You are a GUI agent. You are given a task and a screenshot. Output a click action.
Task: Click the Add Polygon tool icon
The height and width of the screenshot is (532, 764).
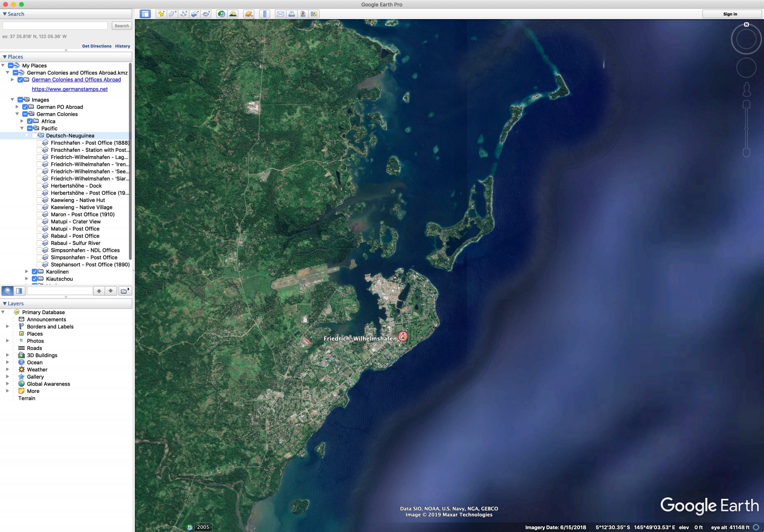[172, 14]
